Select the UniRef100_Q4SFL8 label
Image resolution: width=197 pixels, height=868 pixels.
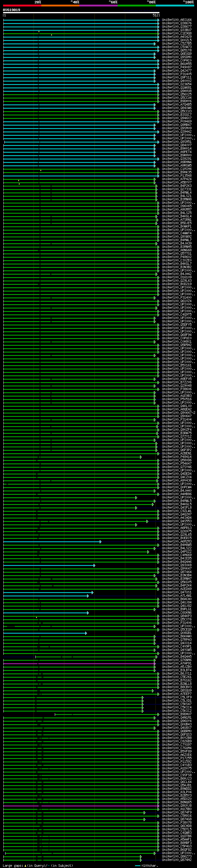pyautogui.click(x=177, y=508)
